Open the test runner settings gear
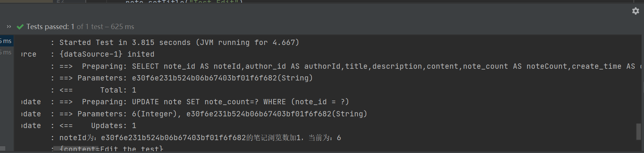The height and width of the screenshot is (153, 644). coord(636,11)
